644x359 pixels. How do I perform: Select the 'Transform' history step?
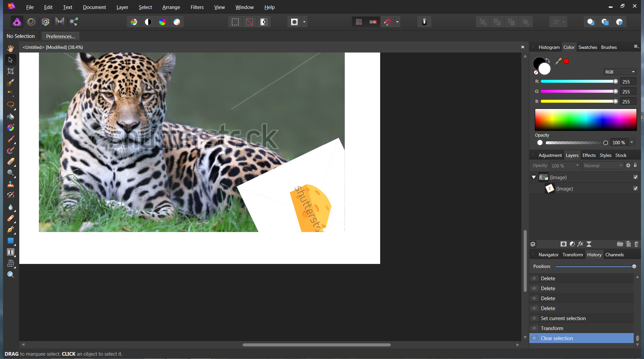[x=582, y=328]
